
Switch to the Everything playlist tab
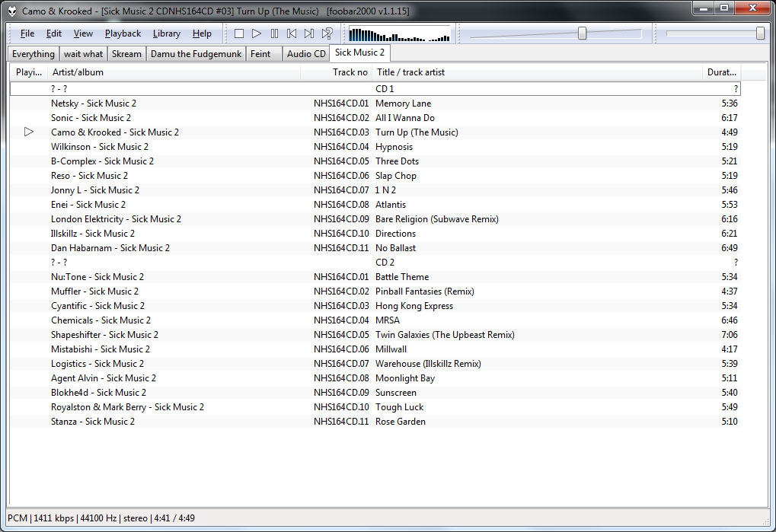coord(34,54)
